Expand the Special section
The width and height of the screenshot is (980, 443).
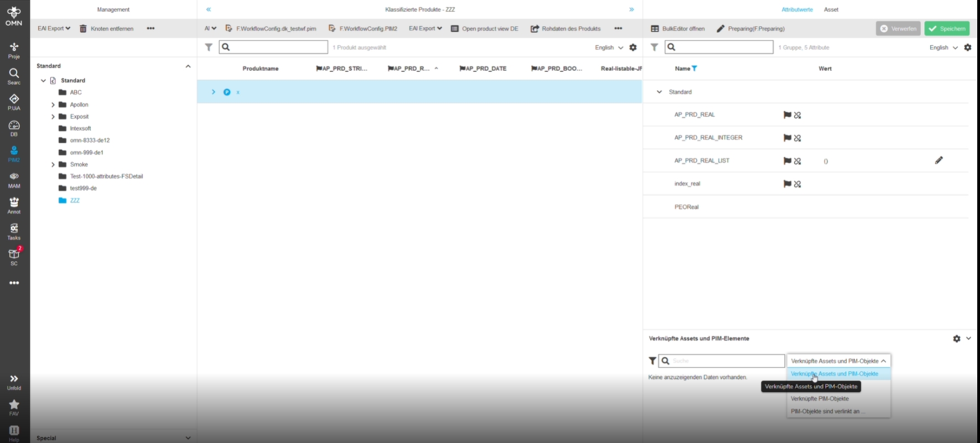click(188, 437)
